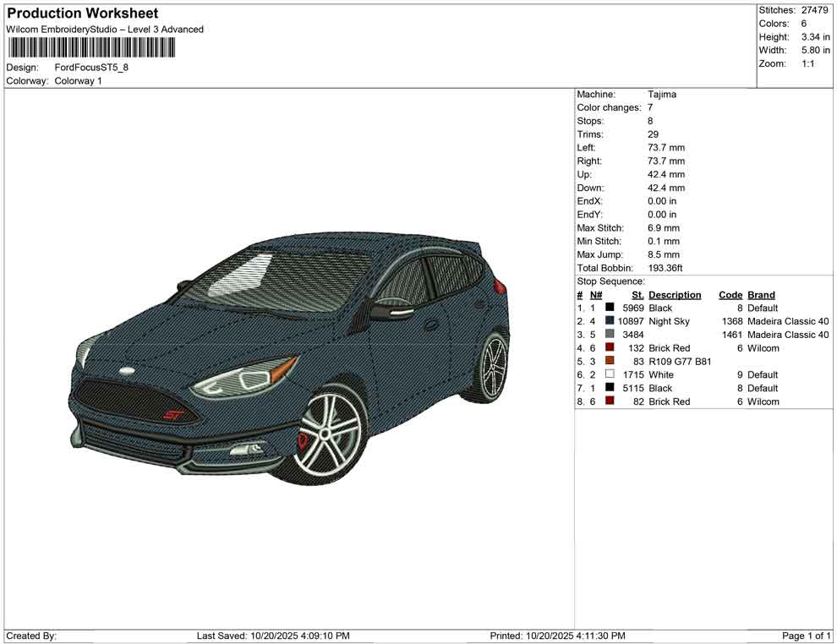The image size is (837, 644).
Task: Click the 'St.' column header
Action: point(637,295)
